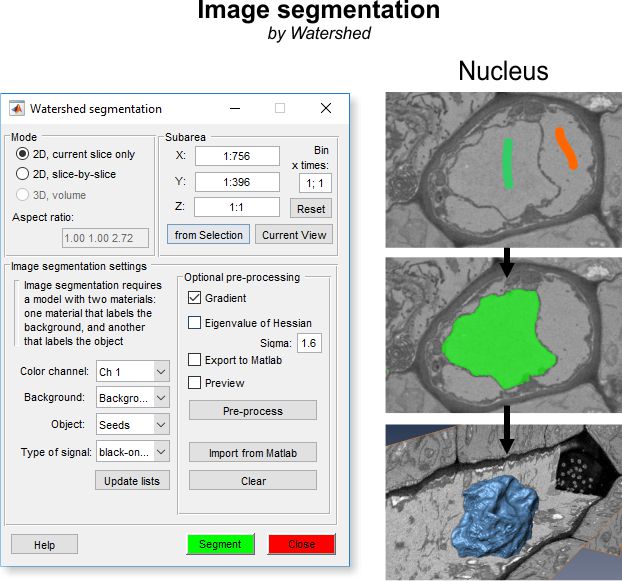Click the MATLAB icon in title bar
This screenshot has height=581, width=622.
pos(17,108)
